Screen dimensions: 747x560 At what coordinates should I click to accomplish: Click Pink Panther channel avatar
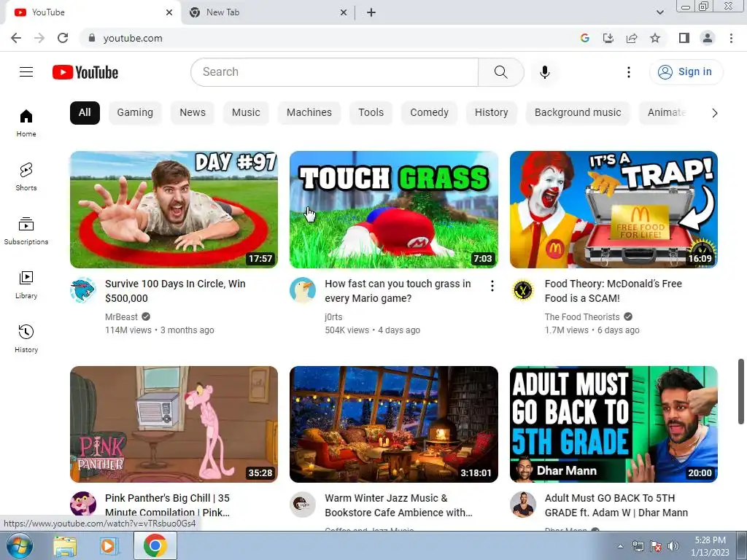pyautogui.click(x=83, y=505)
